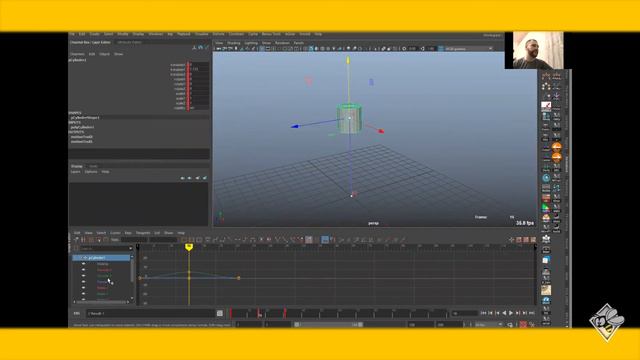
Task: Open the viewport Shading menu
Action: tap(234, 43)
